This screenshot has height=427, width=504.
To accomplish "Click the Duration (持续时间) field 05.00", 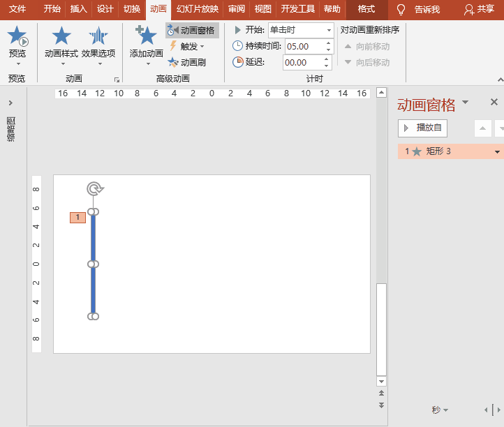I will coord(304,47).
